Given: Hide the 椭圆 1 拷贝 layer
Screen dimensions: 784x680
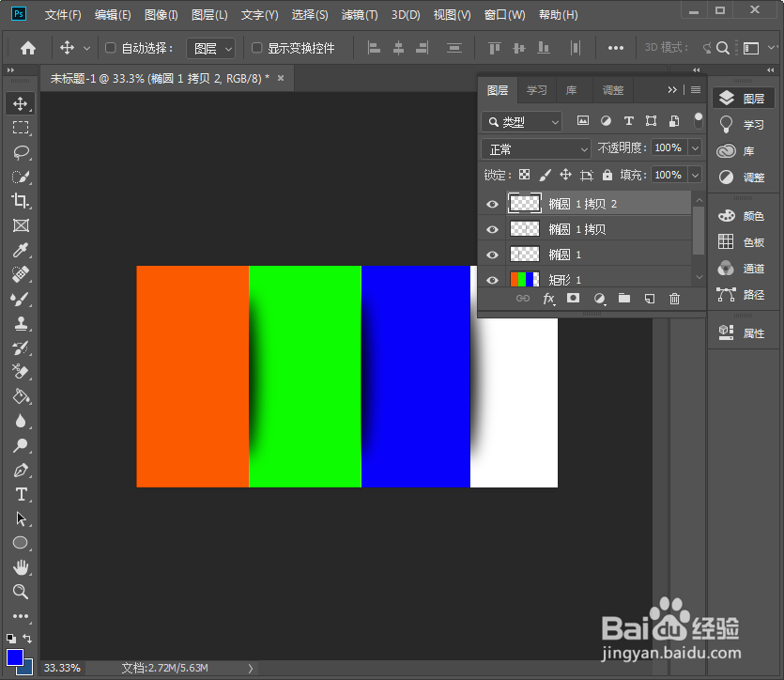Looking at the screenshot, I should (x=493, y=229).
